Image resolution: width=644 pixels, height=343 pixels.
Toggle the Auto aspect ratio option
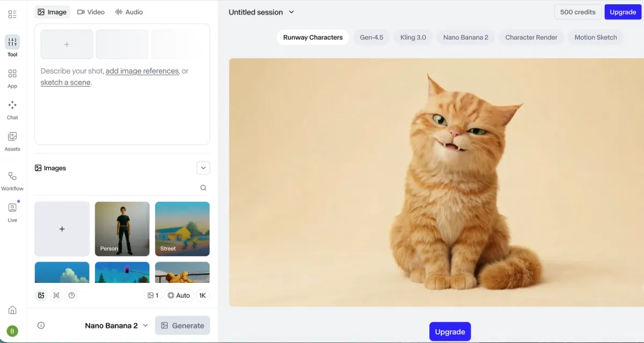179,295
